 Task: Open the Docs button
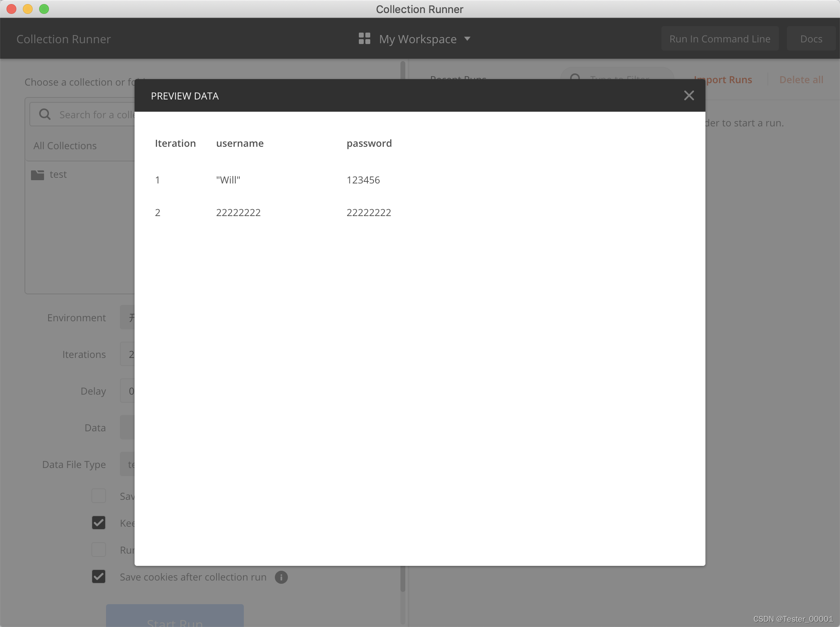pos(811,39)
